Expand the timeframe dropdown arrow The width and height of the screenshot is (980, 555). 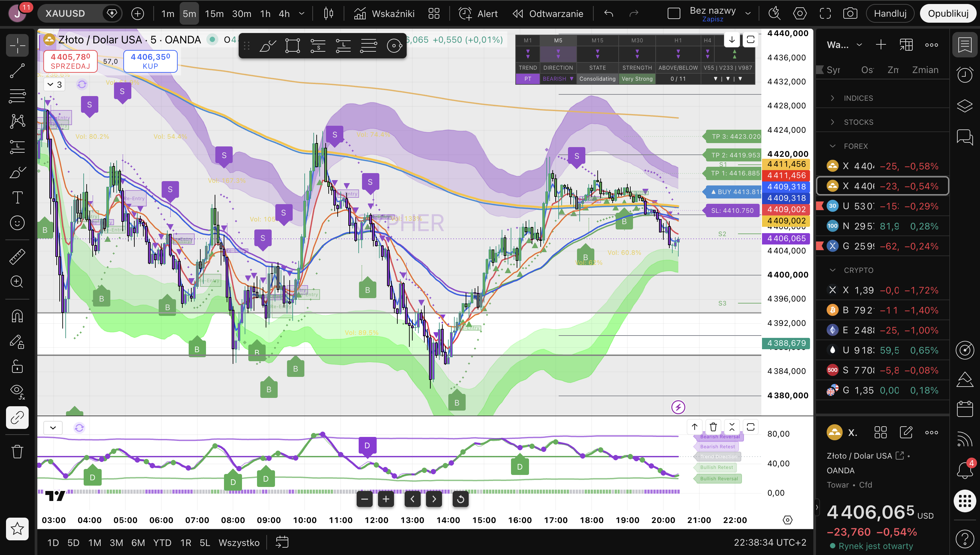click(x=302, y=14)
